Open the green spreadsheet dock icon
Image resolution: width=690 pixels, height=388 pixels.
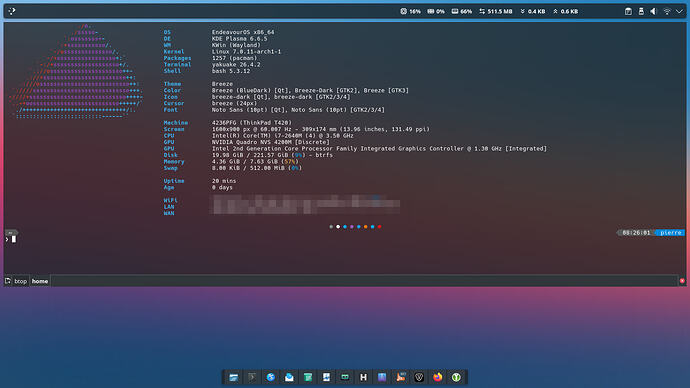point(308,377)
